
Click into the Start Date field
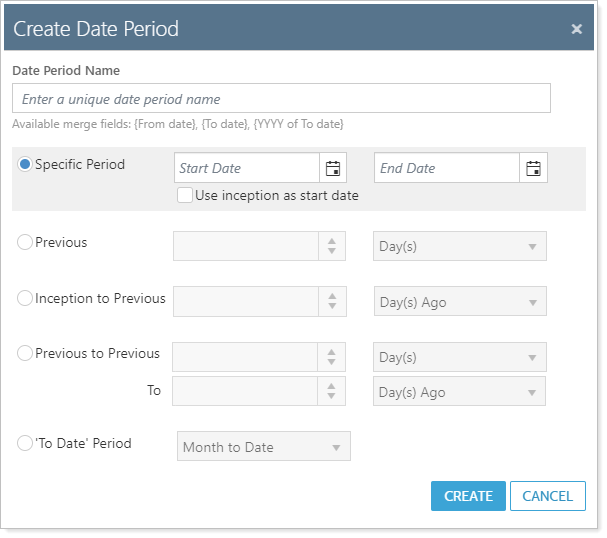[247, 168]
